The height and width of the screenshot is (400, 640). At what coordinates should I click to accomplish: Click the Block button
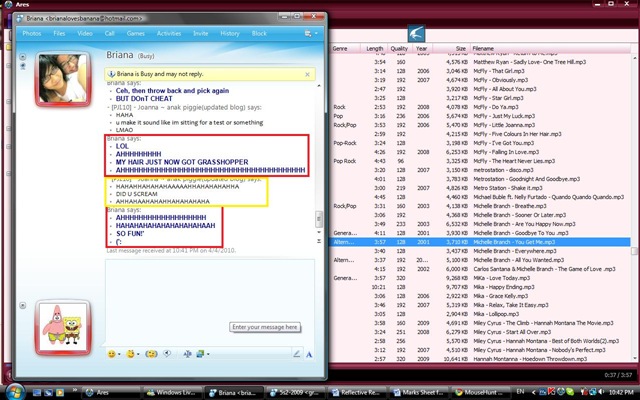click(x=259, y=33)
